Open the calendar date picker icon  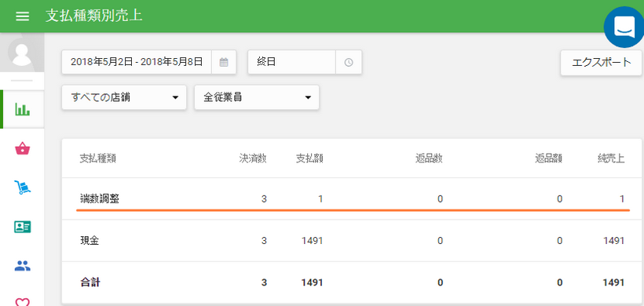tap(224, 62)
